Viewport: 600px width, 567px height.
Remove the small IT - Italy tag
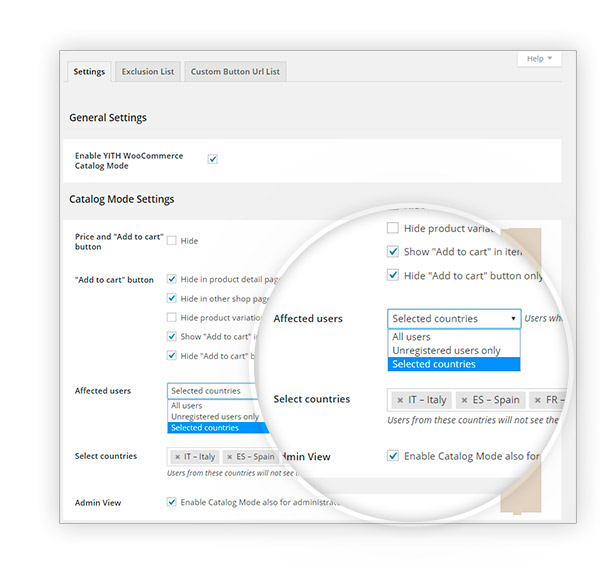[x=178, y=457]
